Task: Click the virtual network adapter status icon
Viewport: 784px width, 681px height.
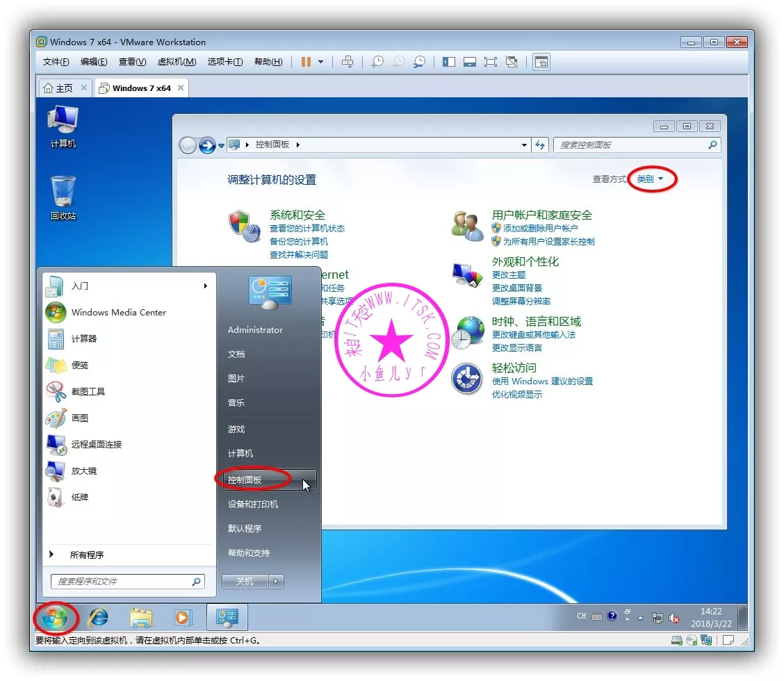Action: [x=705, y=640]
